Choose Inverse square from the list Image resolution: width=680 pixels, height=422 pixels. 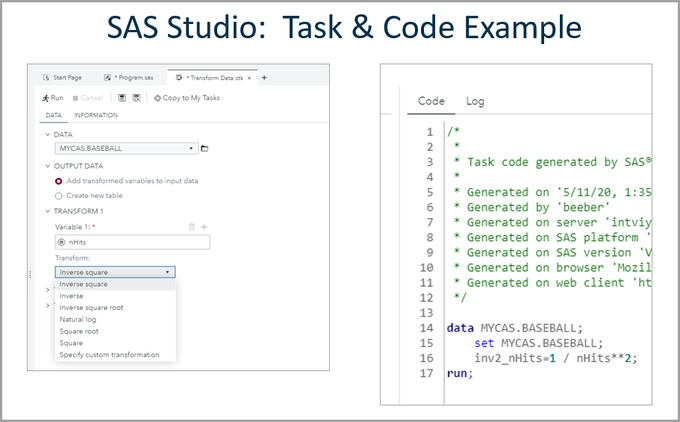point(115,285)
